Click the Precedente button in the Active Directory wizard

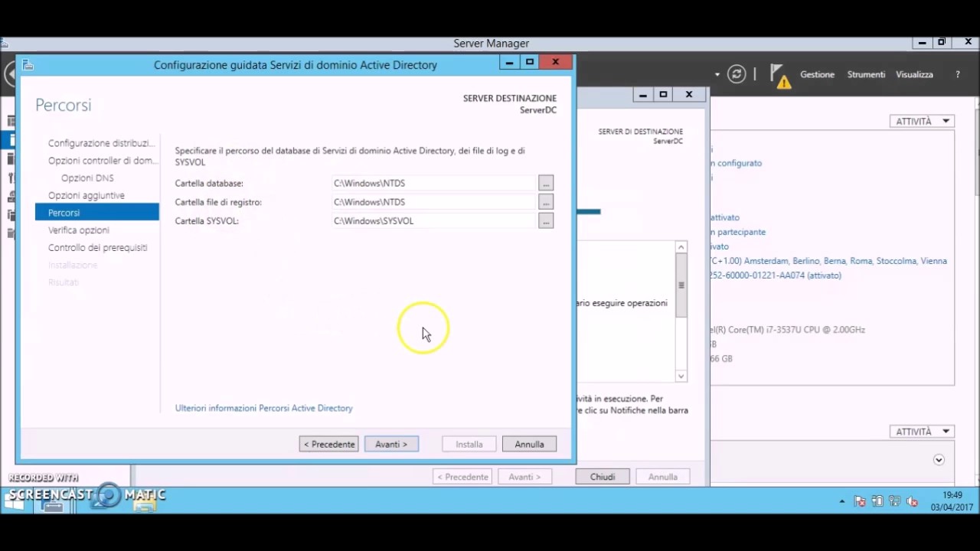click(328, 444)
